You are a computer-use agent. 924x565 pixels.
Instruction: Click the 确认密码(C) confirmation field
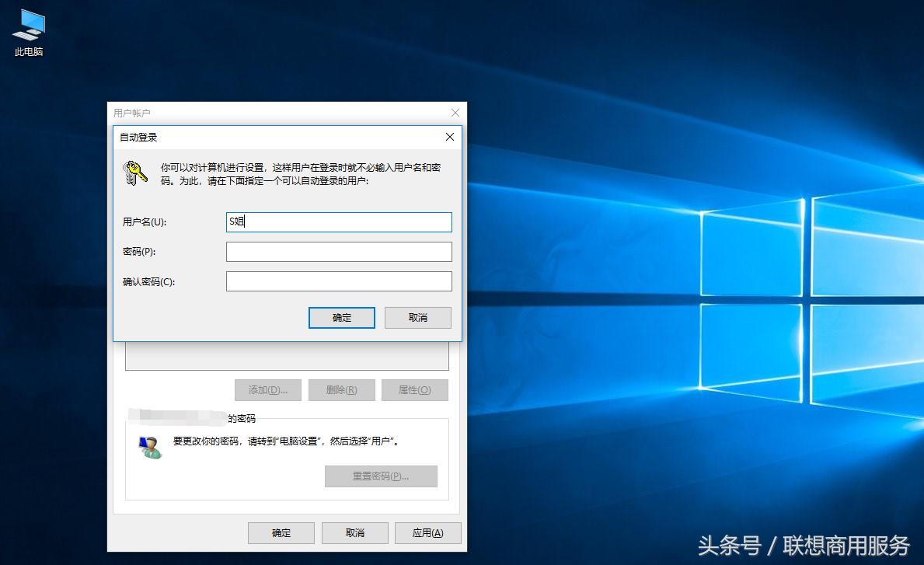coord(339,281)
